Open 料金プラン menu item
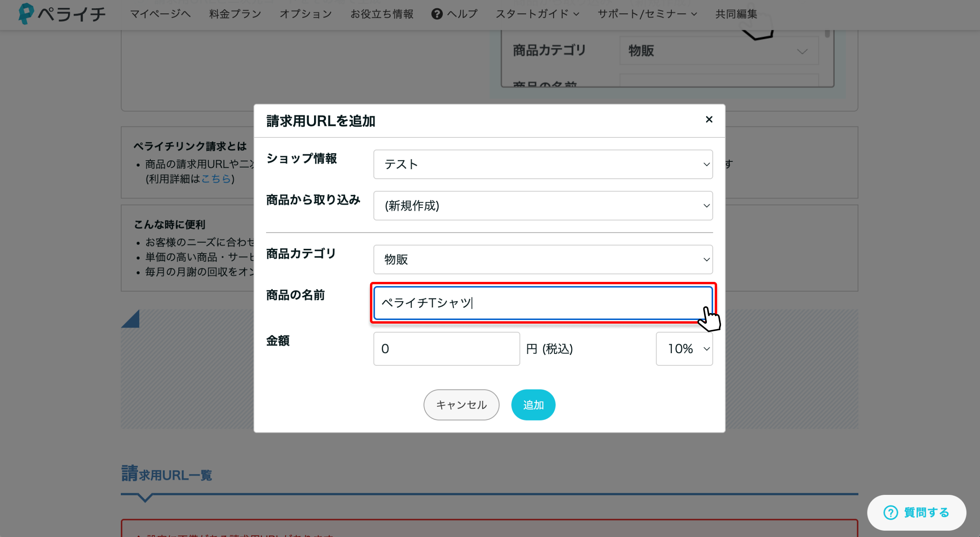 click(235, 14)
